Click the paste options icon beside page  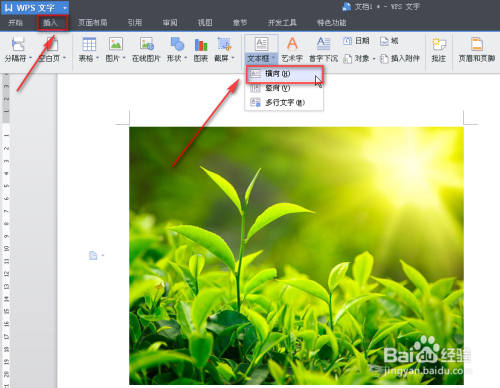click(x=93, y=255)
